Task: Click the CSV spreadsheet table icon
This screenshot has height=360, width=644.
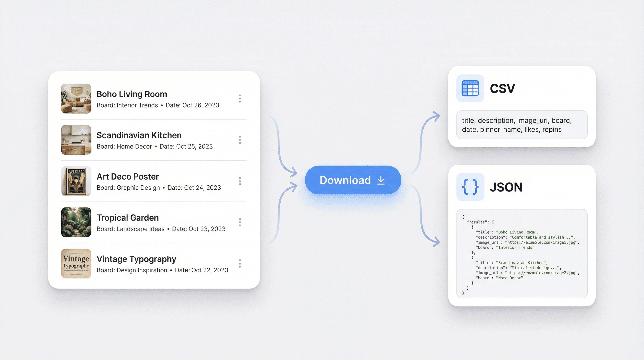Action: tap(470, 88)
